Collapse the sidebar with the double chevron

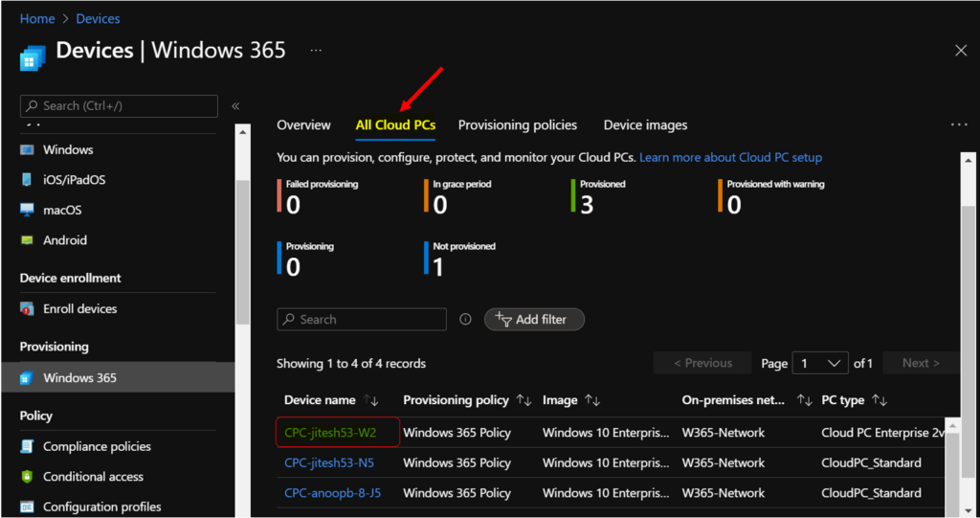(235, 106)
